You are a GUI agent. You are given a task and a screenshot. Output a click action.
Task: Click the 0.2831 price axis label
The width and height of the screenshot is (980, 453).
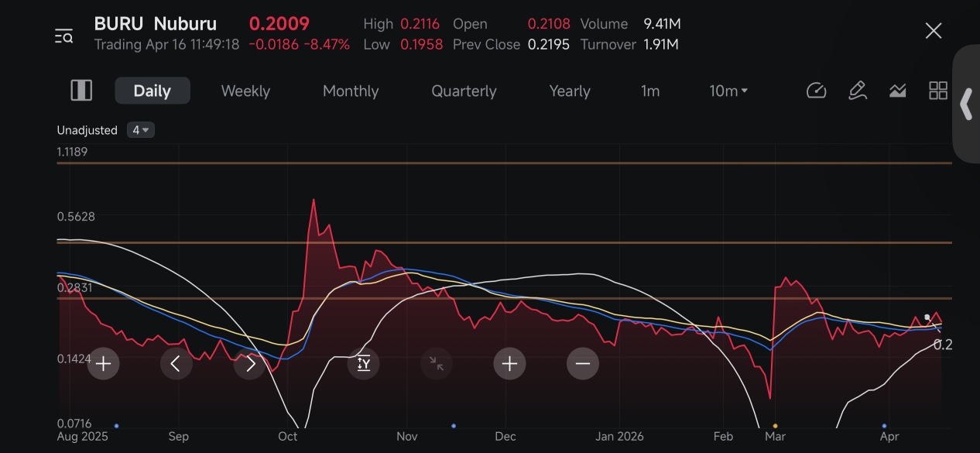[75, 287]
